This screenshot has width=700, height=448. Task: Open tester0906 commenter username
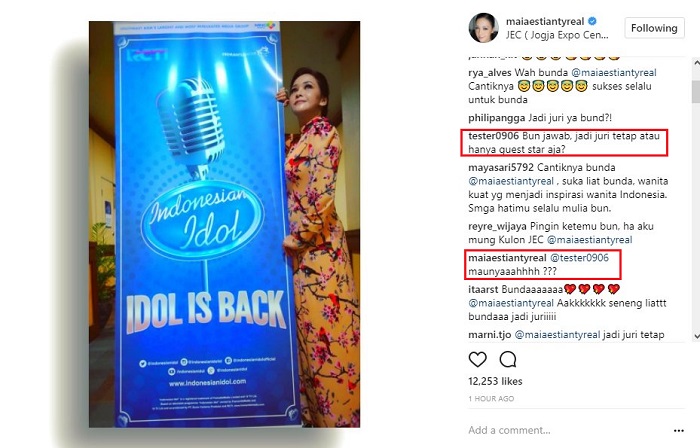coord(493,136)
